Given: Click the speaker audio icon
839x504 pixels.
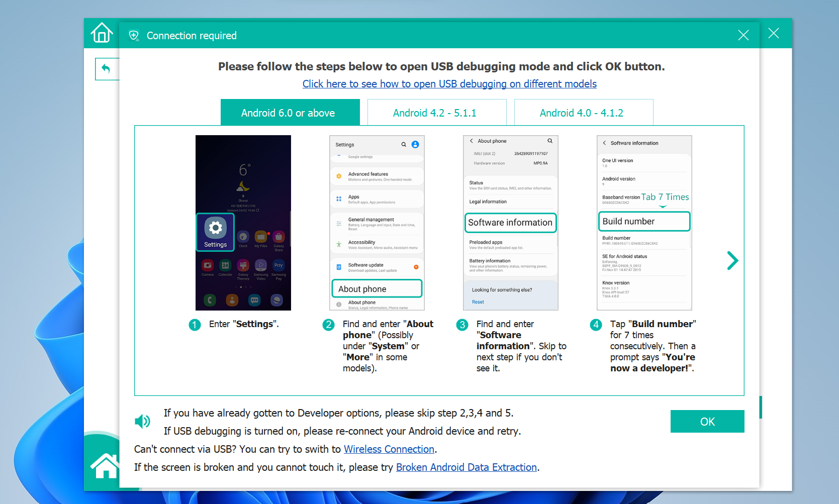Looking at the screenshot, I should pos(142,422).
